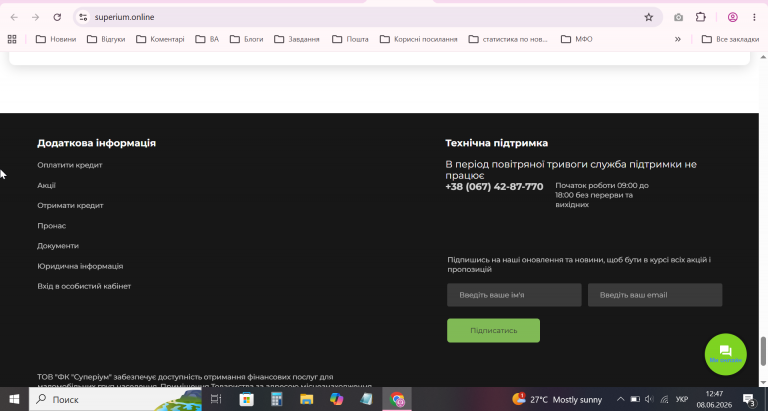Click the network tray icon
Screen dimensions: 768x411
tap(664, 399)
